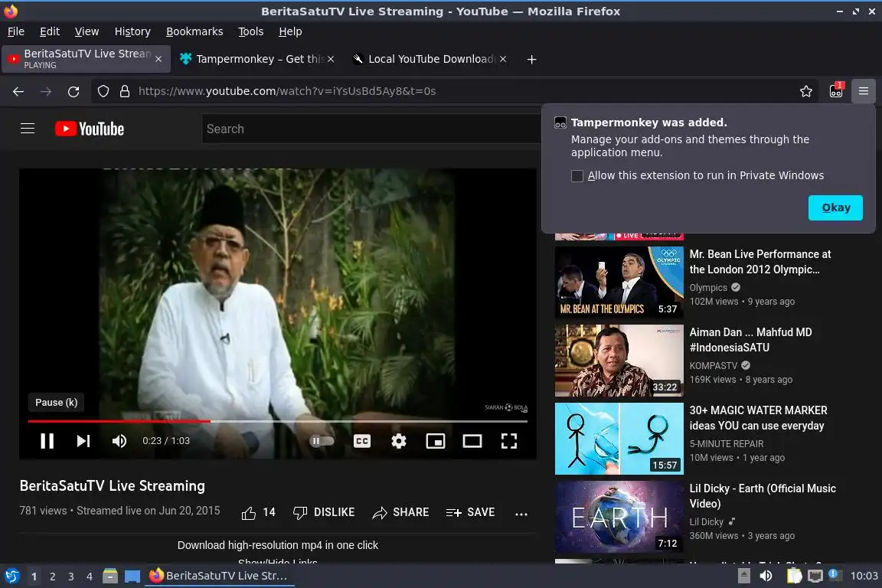
Task: Open network monitor tray icon
Action: coord(815,577)
